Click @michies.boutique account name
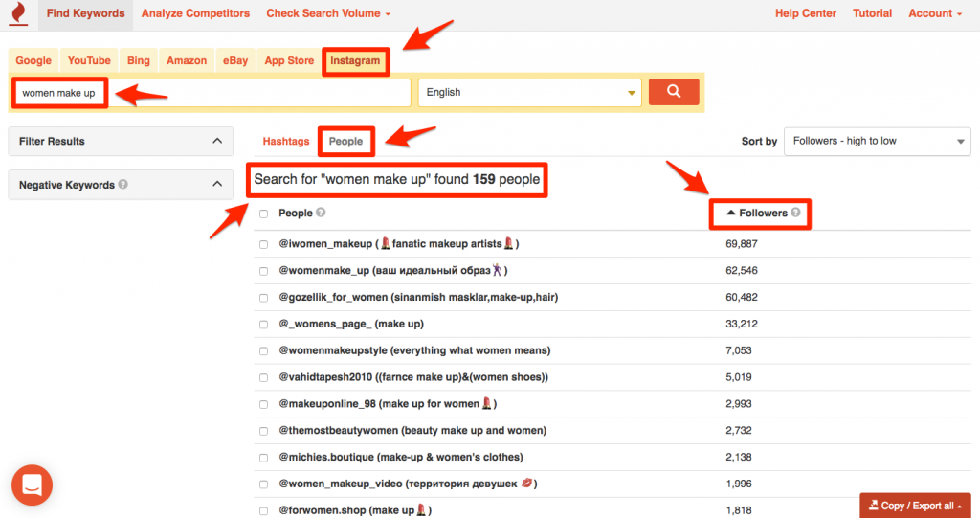Image resolution: width=980 pixels, height=518 pixels. coord(326,458)
